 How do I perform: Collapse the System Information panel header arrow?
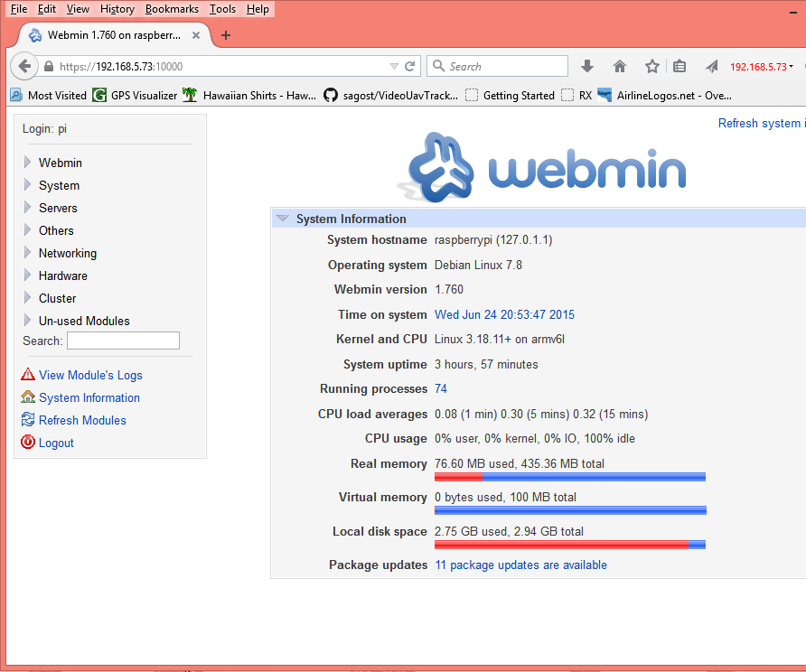pos(283,218)
